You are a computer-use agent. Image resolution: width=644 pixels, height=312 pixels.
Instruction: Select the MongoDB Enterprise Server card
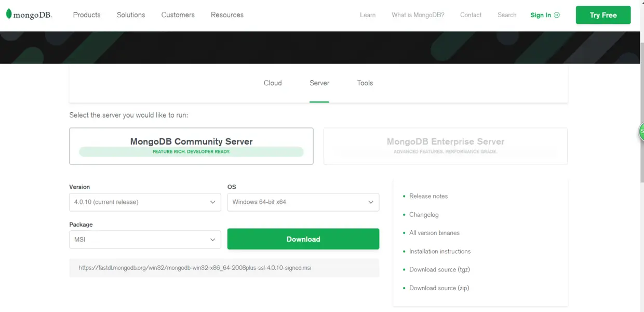point(446,146)
